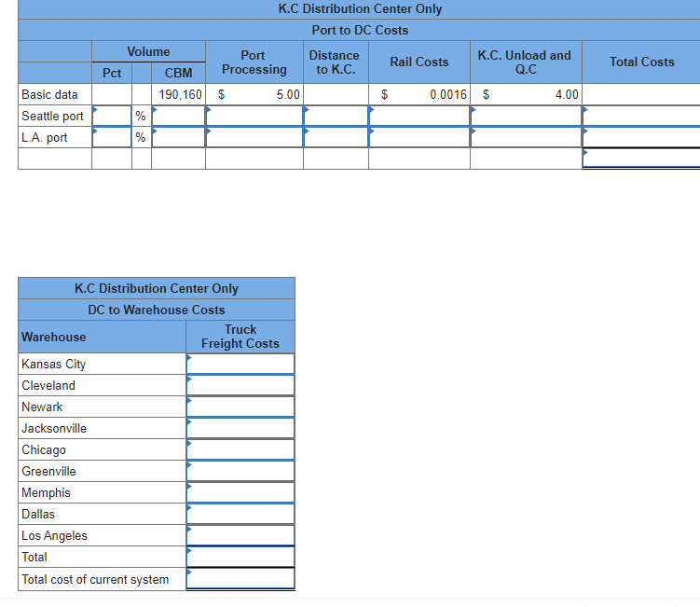Click the Jacksonville warehouse label
The image size is (700, 607).
pyautogui.click(x=54, y=428)
